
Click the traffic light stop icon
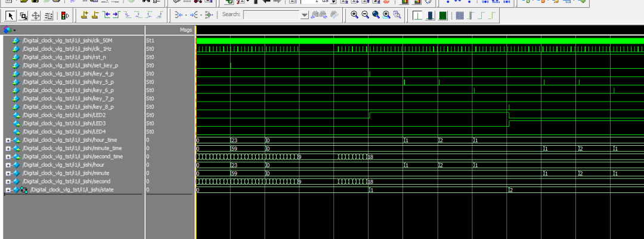pos(64,15)
